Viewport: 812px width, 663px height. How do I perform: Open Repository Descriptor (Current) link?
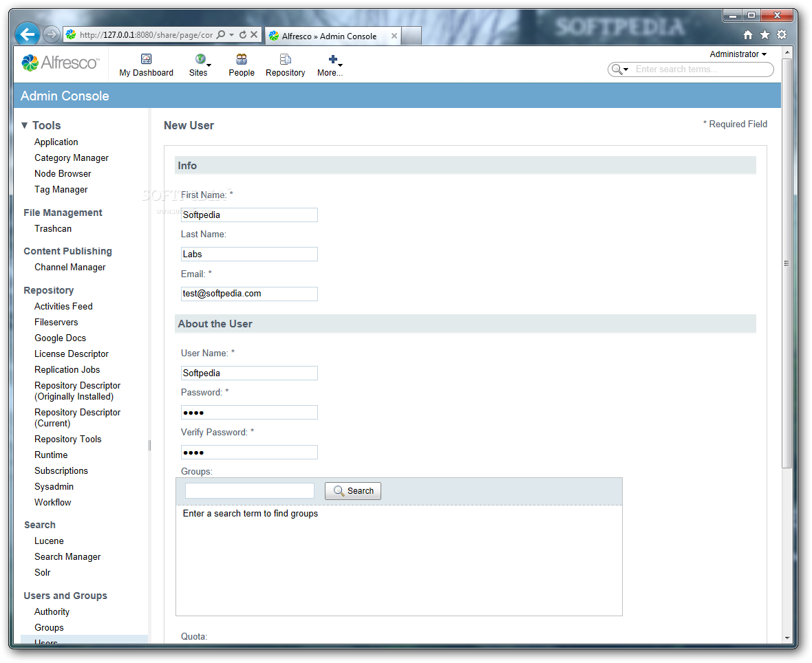77,417
